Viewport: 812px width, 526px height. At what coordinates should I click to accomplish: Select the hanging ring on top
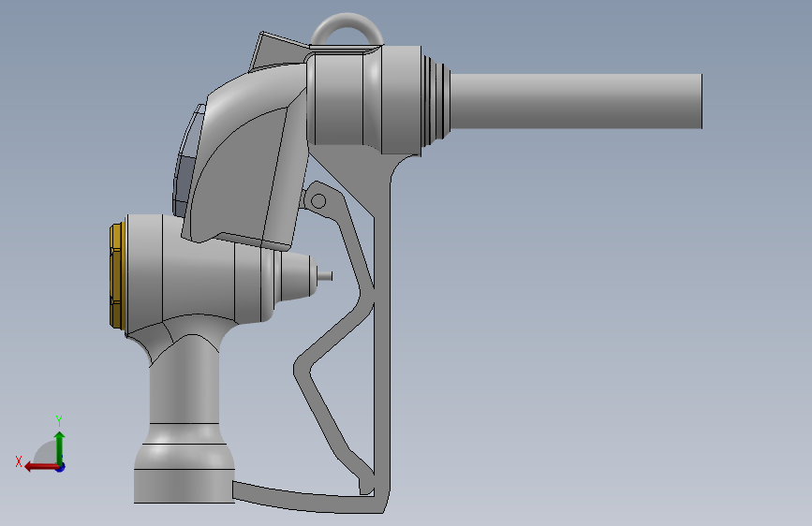click(x=347, y=28)
